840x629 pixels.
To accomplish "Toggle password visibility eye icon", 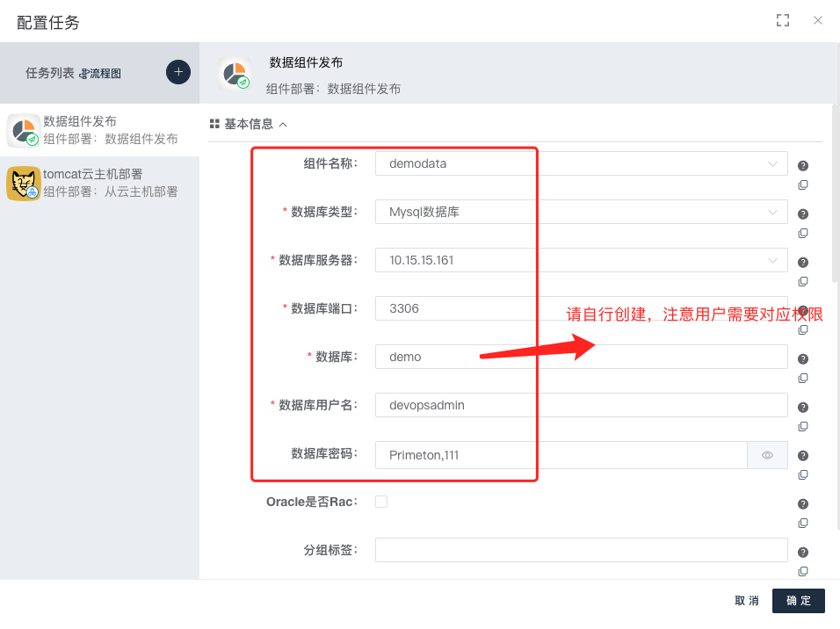I will [x=767, y=455].
